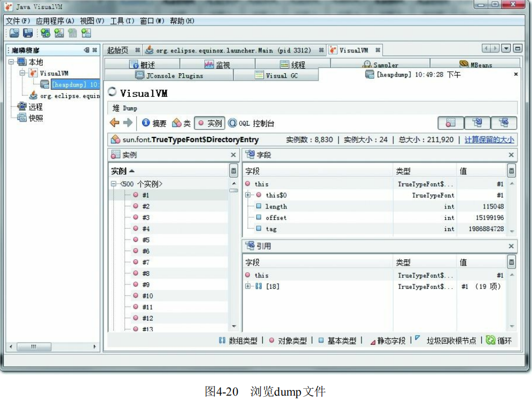The image size is (532, 401).
Task: Open column chooser in 字段 table
Action: [x=511, y=171]
